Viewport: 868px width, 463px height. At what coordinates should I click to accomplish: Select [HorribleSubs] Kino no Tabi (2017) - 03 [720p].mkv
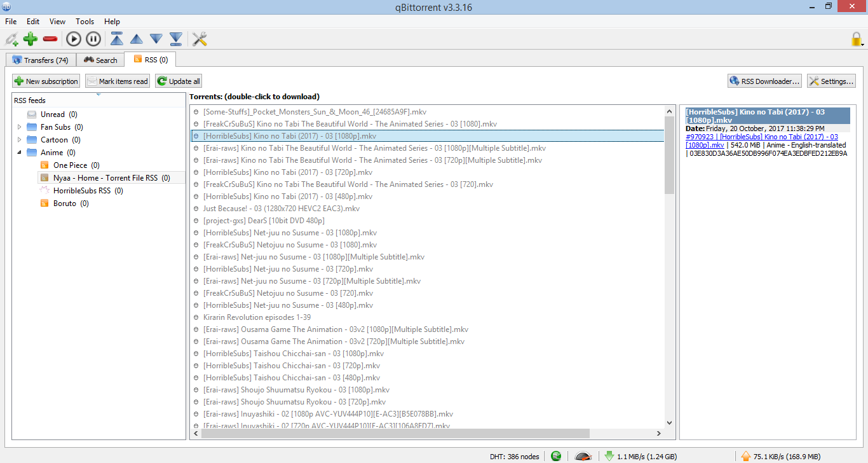click(427, 172)
